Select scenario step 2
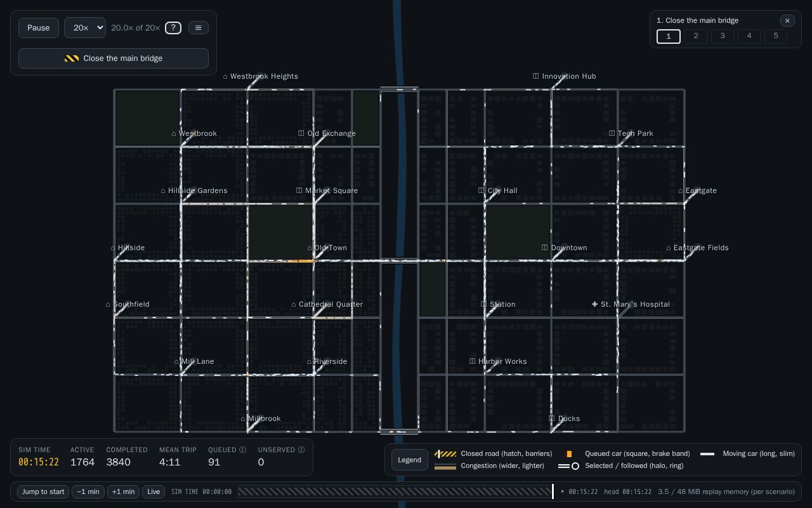812x508 pixels. click(696, 36)
